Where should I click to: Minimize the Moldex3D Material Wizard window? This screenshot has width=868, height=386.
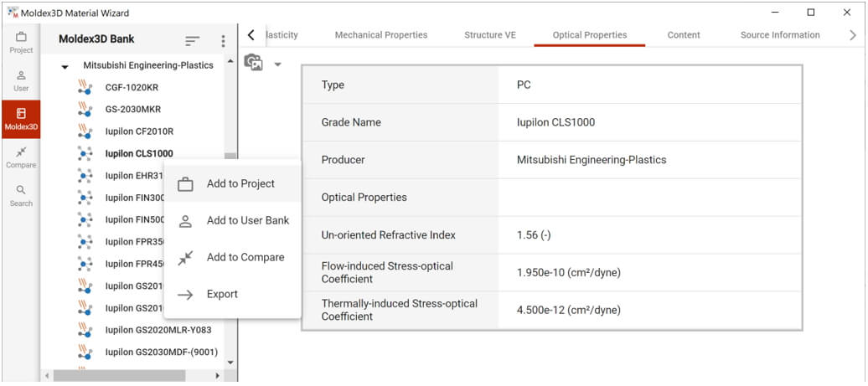tap(775, 13)
